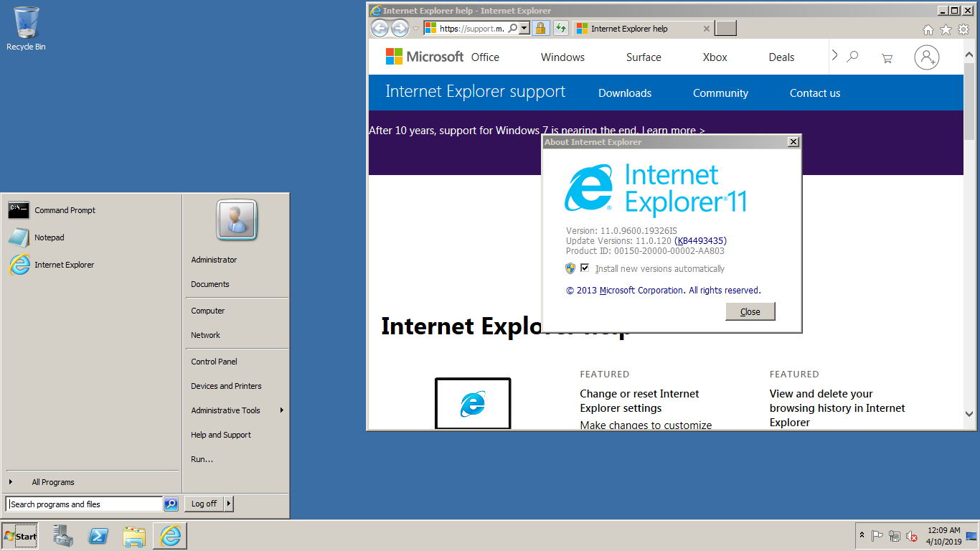Click the page scrollbar down arrow
The image size is (980, 551).
coord(970,414)
